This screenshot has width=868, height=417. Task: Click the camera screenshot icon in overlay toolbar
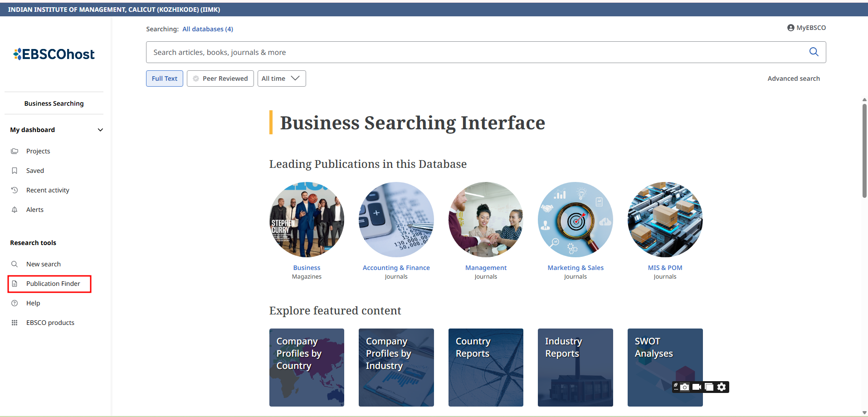click(685, 387)
